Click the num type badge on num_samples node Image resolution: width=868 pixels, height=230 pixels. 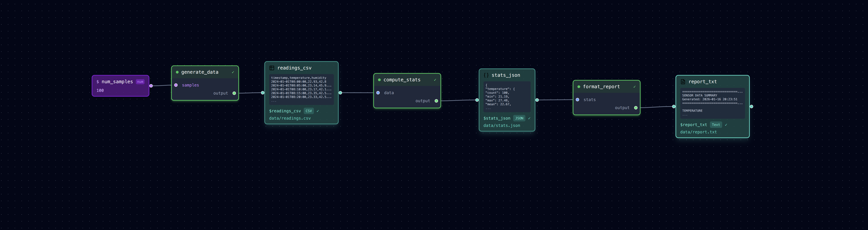[140, 82]
